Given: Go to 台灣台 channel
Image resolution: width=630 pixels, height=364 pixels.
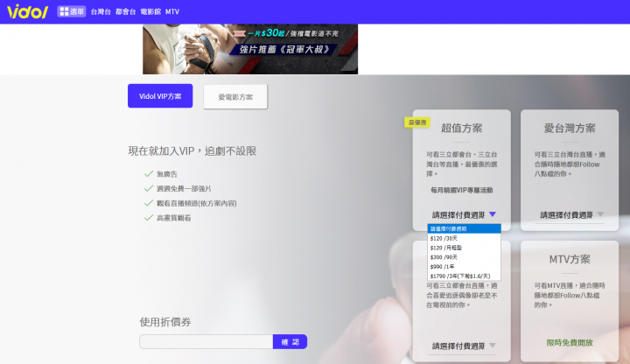Looking at the screenshot, I should coord(101,11).
